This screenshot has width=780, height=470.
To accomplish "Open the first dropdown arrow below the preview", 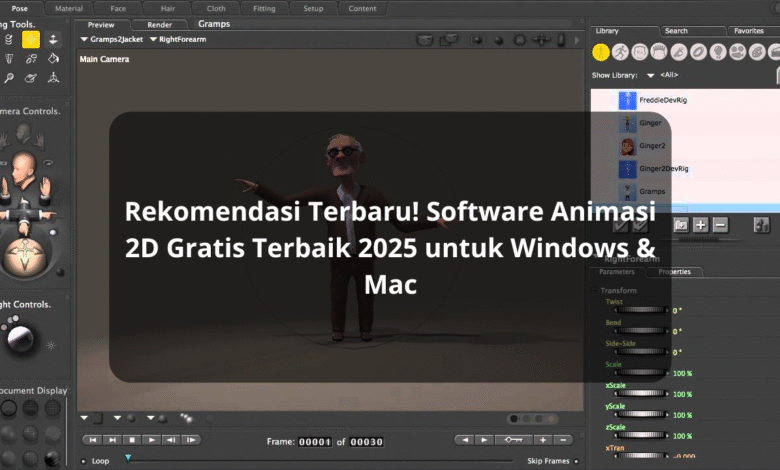I will pyautogui.click(x=84, y=418).
